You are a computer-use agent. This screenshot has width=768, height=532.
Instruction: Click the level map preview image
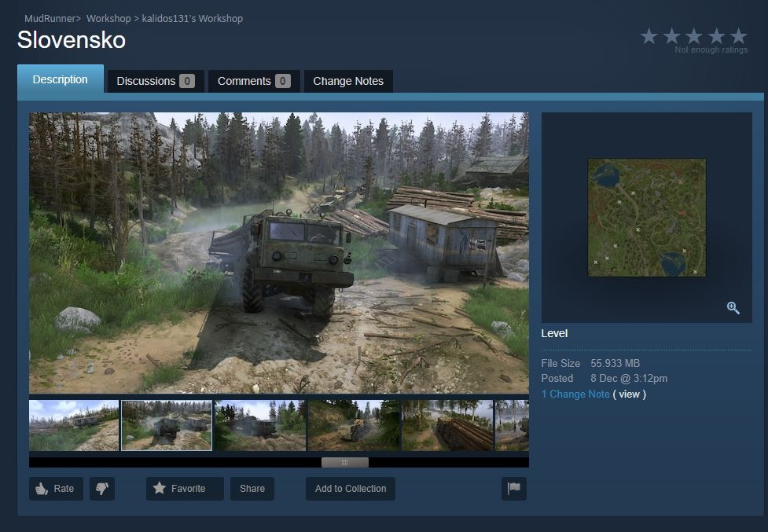pyautogui.click(x=646, y=218)
